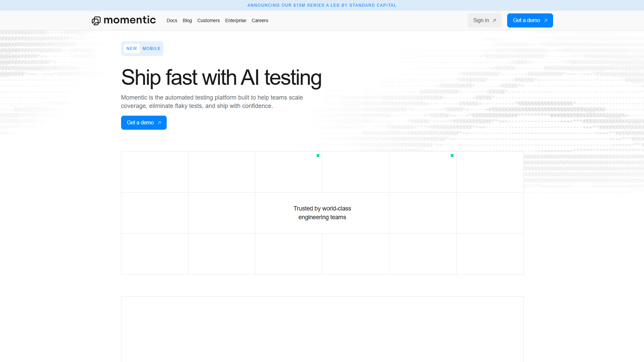
Task: Click Get a demo below hero text
Action: coord(144,123)
